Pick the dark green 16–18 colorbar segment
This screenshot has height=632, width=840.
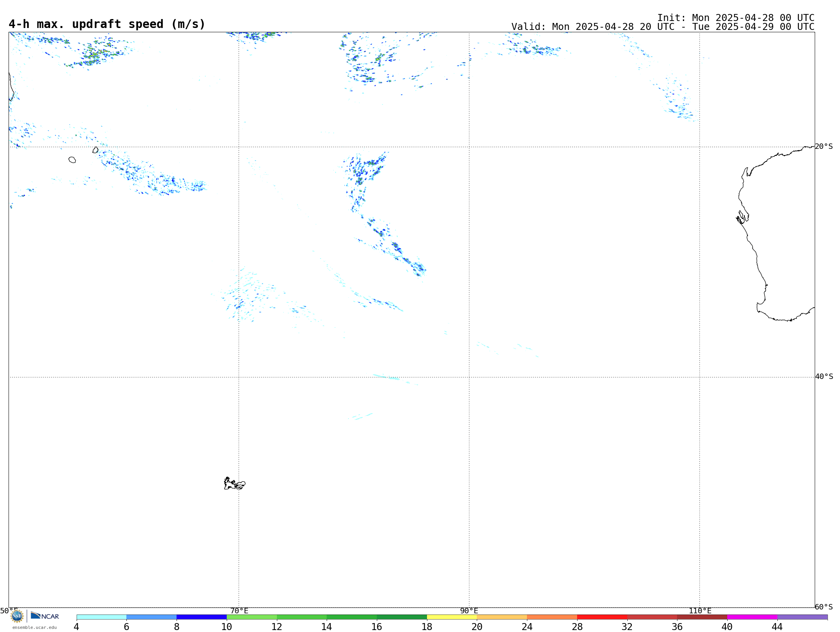point(402,617)
